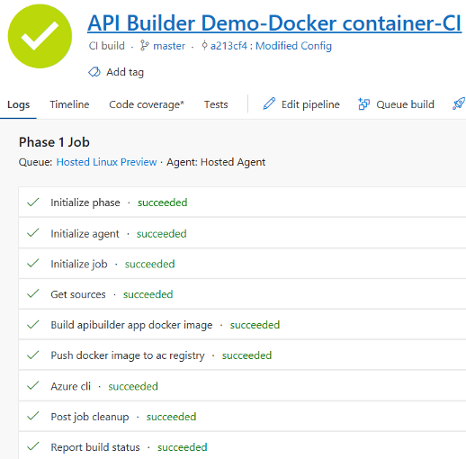This screenshot has height=459, width=466.
Task: Click the branch icon beside master
Action: coord(144,46)
